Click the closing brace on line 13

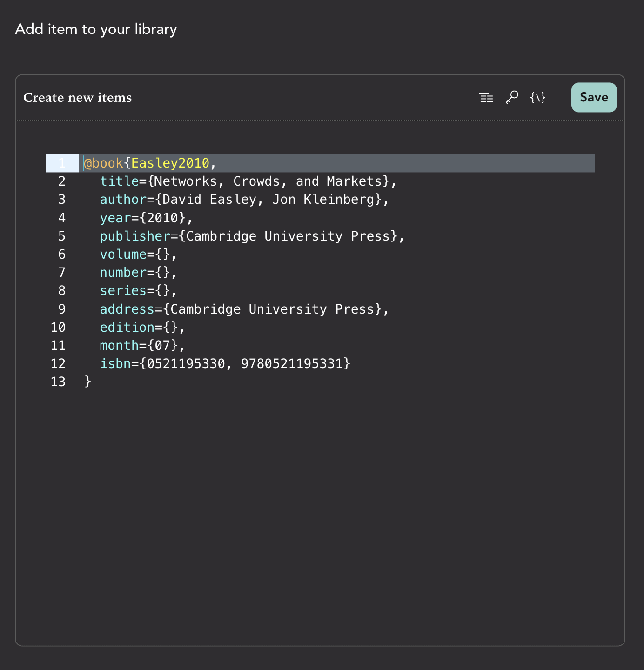click(x=87, y=382)
